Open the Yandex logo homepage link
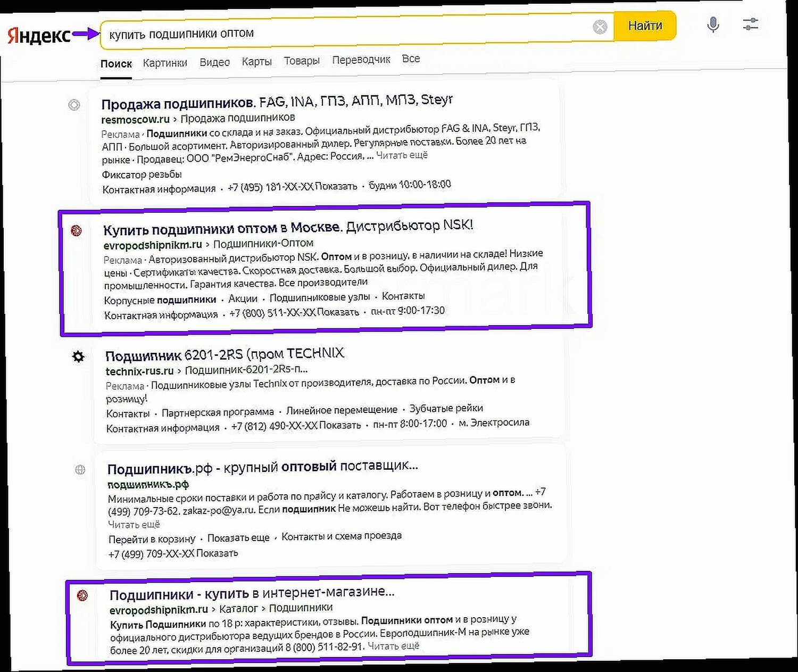Screen dimensions: 798x672 coord(39,36)
